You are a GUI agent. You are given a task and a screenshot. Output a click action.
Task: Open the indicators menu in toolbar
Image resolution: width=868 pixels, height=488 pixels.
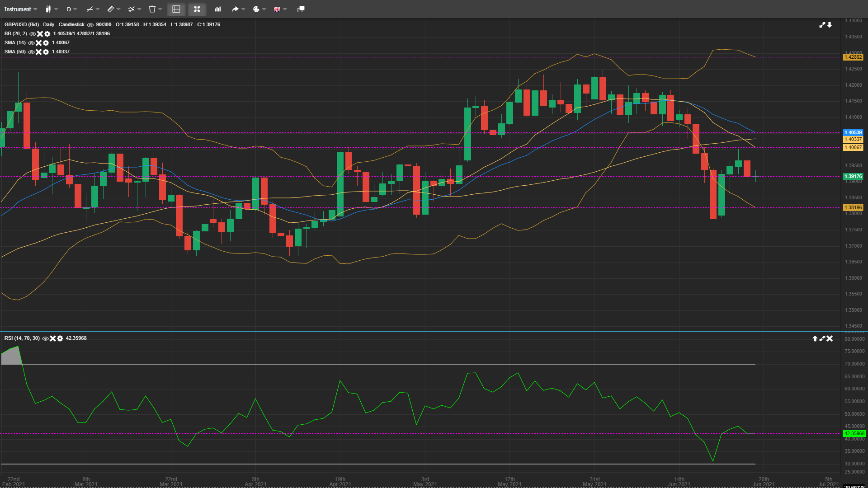tap(134, 9)
